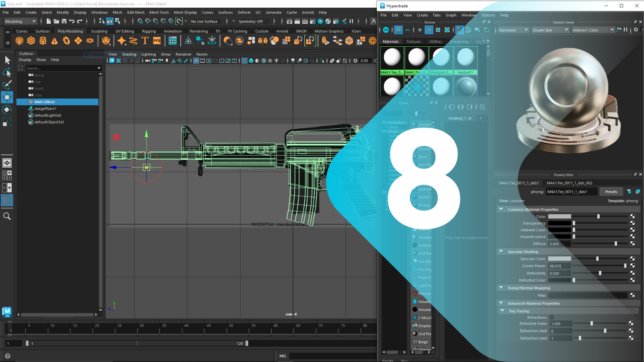The image size is (644, 362).
Task: Select M4A1:Tex_0011_1_dds_002 property tab
Action: coord(569,183)
